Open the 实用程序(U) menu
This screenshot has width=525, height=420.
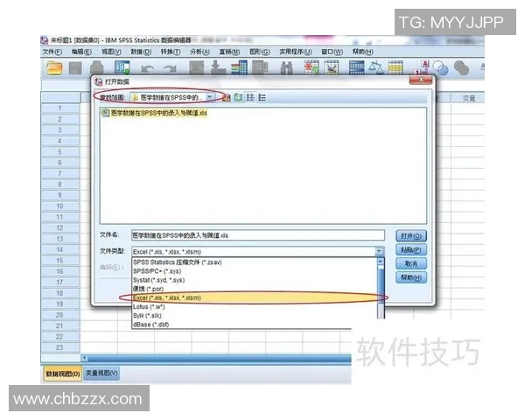(x=296, y=52)
